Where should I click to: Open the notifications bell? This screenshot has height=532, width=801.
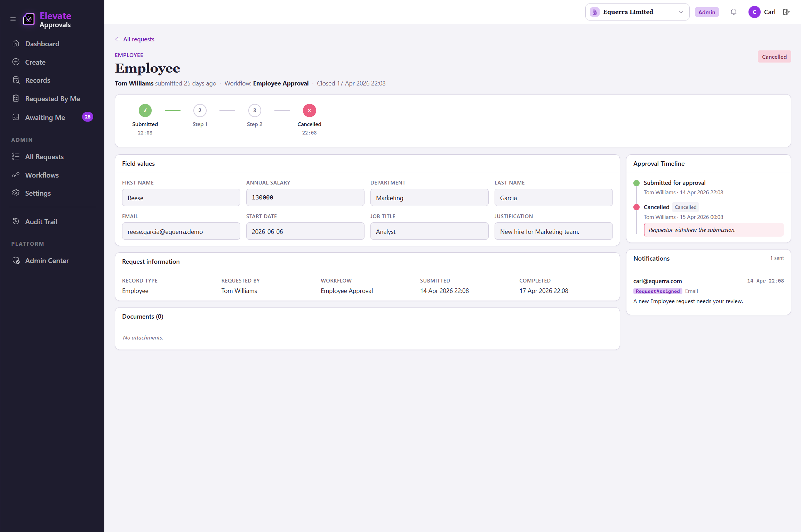[734, 12]
